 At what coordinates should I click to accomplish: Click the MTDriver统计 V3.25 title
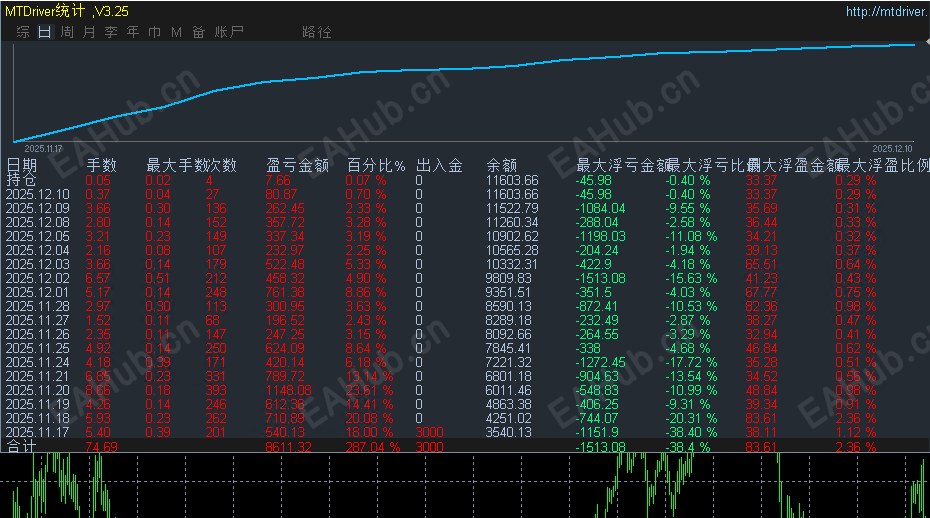(66, 11)
